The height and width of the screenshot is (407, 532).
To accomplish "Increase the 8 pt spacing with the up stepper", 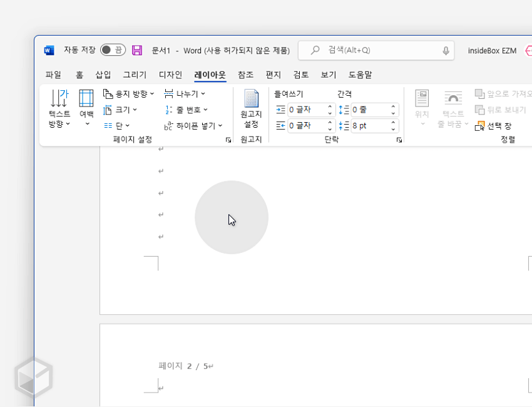I will coord(392,122).
